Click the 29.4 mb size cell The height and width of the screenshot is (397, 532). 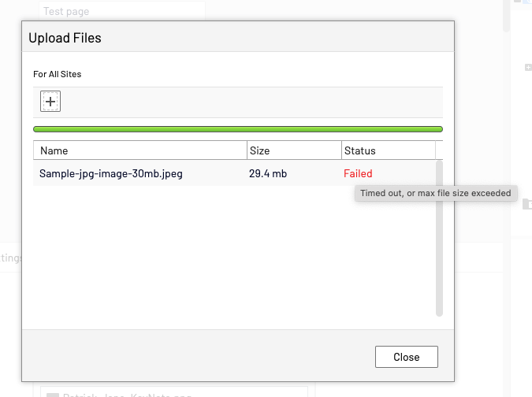click(268, 173)
